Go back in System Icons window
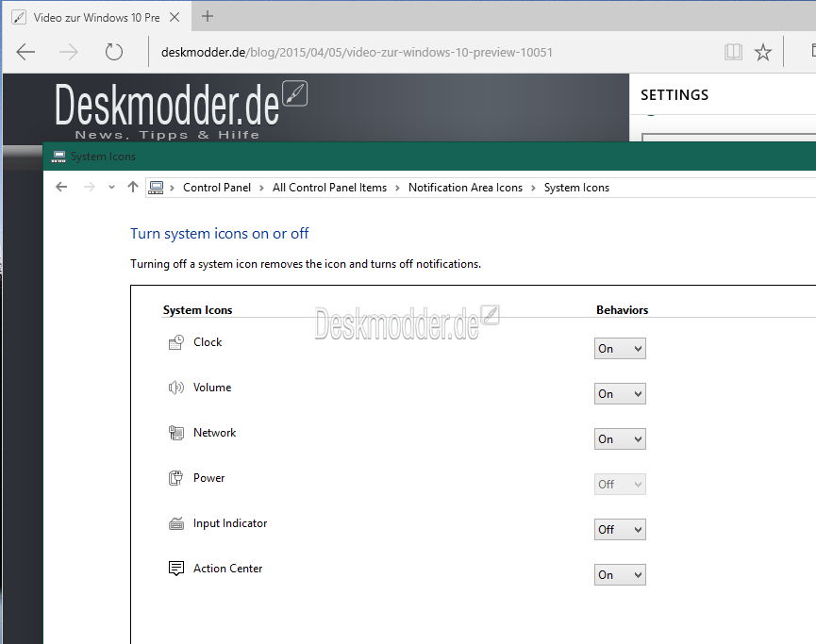816x644 pixels. [x=61, y=187]
